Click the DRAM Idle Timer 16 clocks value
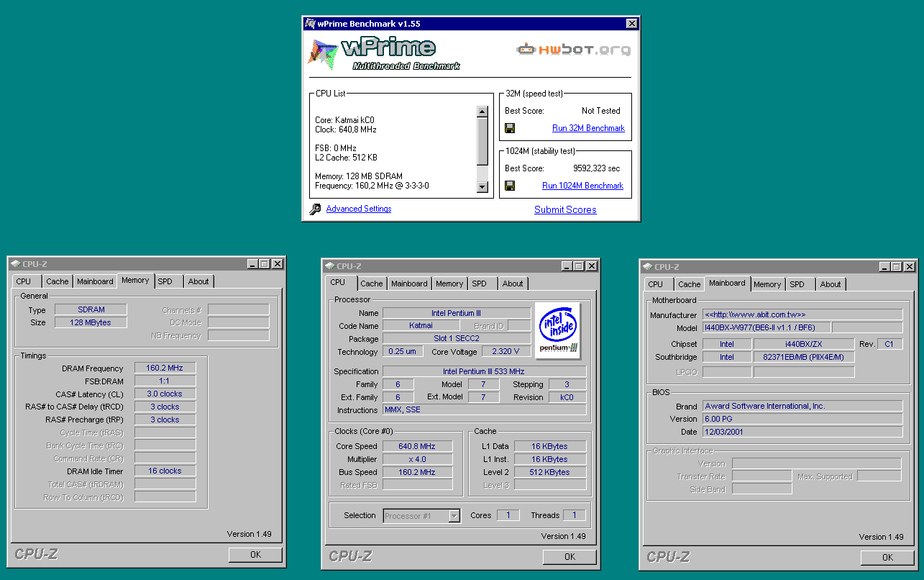924x580 pixels. point(165,471)
